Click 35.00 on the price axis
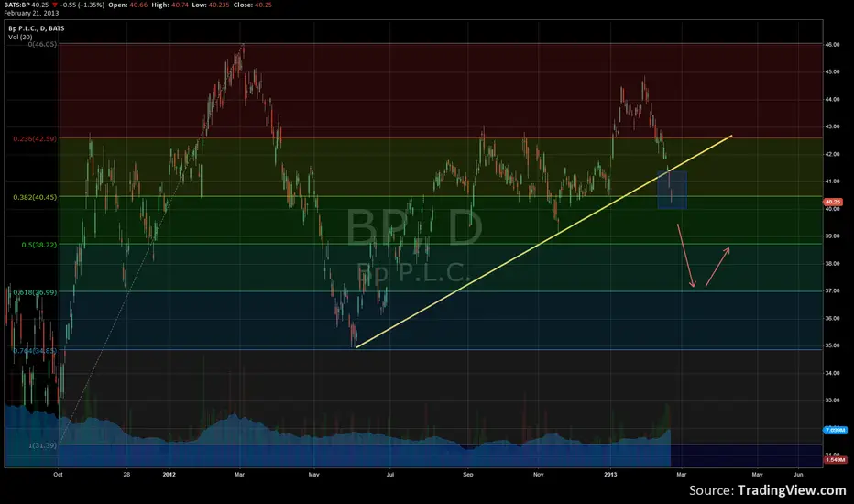 (832, 346)
